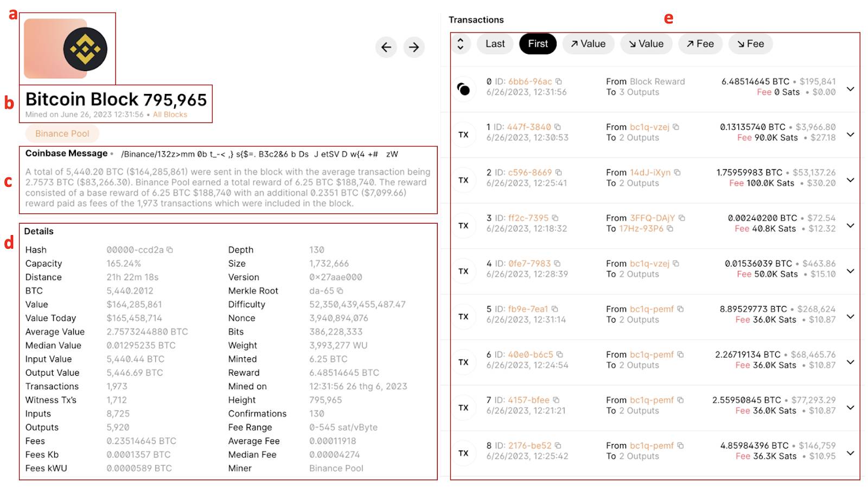Copy Merkle Root da-65 value
This screenshot has width=868, height=487.
click(x=340, y=291)
